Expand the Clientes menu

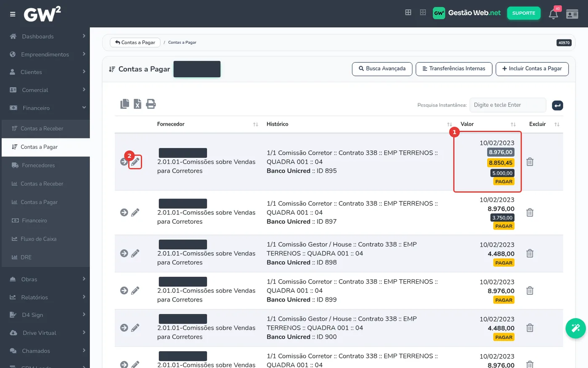pyautogui.click(x=45, y=72)
